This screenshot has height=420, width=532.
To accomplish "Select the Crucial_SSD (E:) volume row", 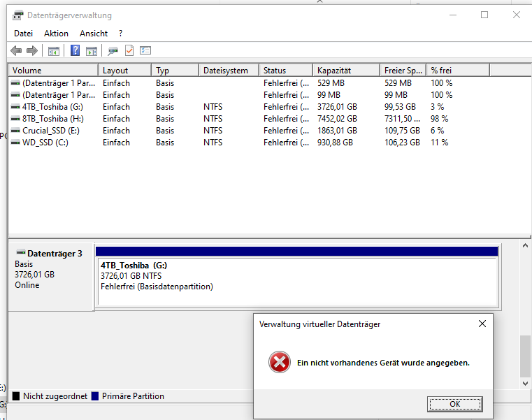I will coord(270,131).
